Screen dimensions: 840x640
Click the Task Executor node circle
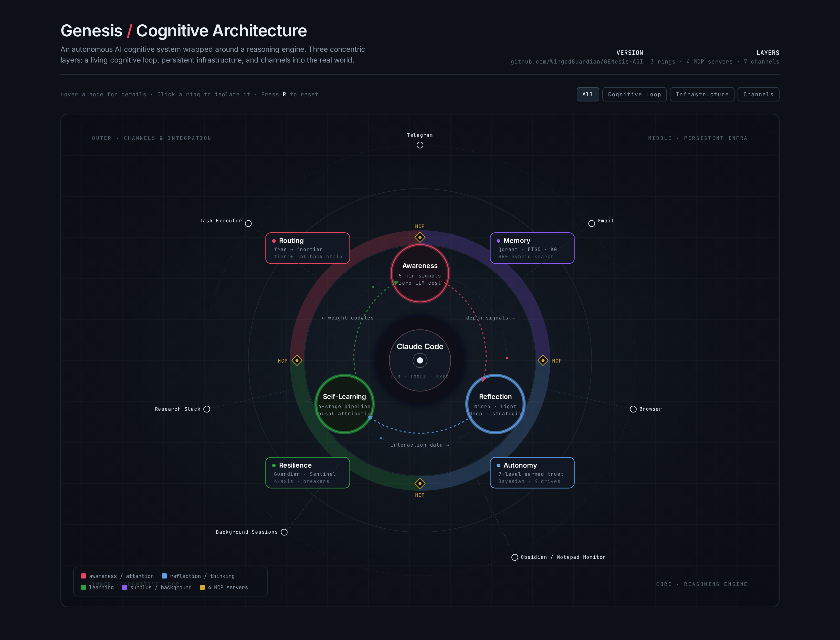(248, 224)
